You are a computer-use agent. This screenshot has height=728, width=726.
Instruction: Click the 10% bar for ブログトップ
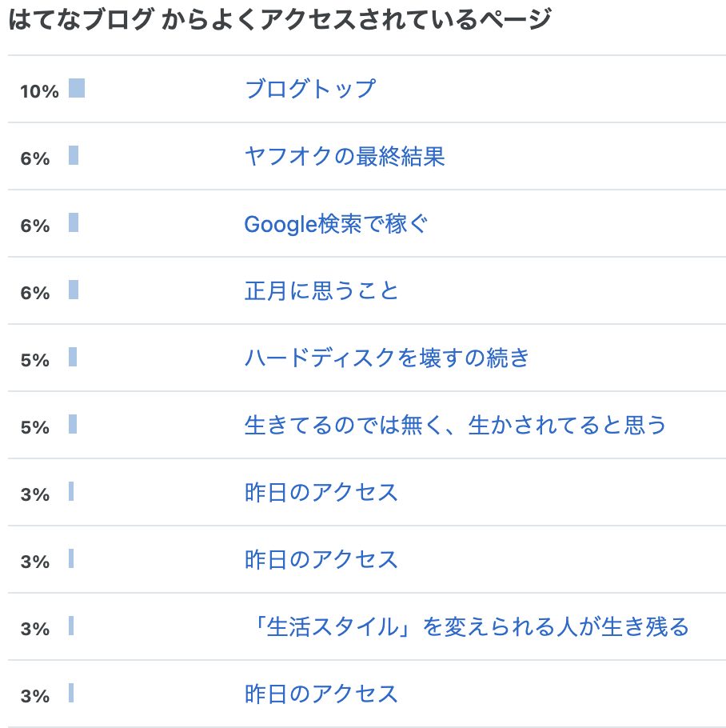tap(77, 88)
